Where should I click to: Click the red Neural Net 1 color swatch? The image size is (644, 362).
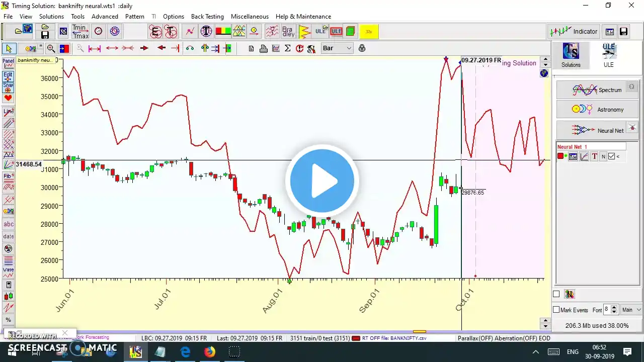(560, 156)
